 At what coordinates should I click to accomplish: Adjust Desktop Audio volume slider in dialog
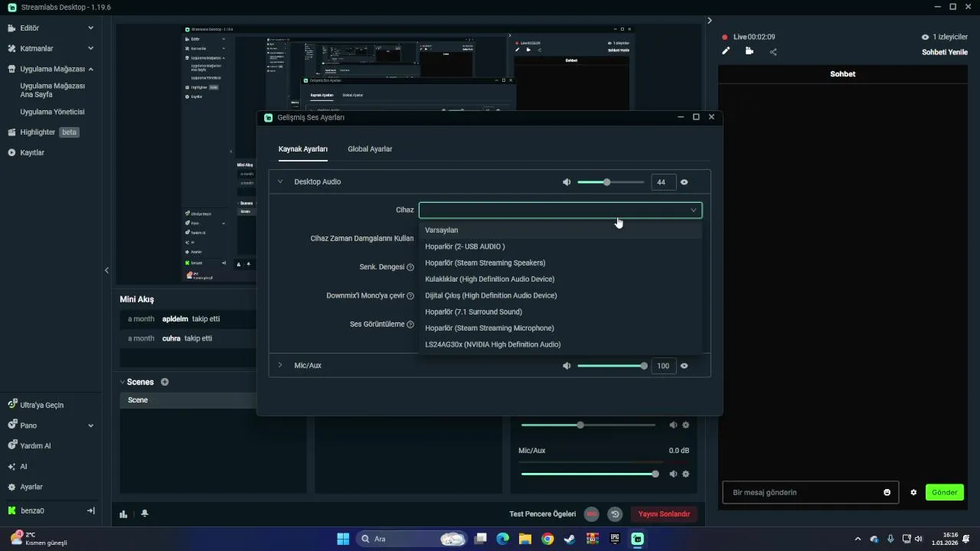(x=610, y=182)
